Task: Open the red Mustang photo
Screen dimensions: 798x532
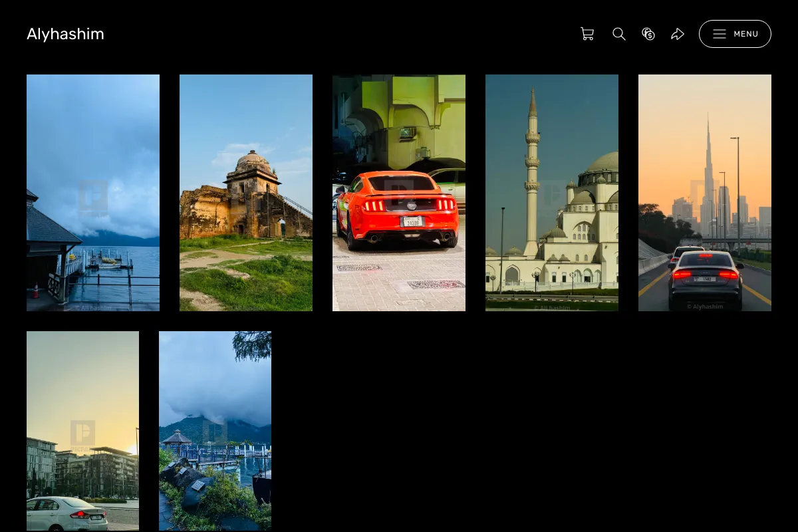Action: coord(399,193)
